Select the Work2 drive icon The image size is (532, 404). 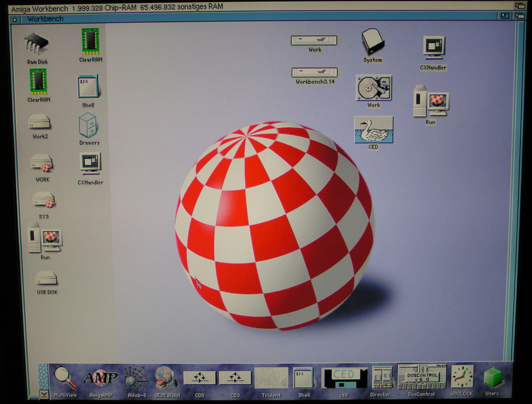pyautogui.click(x=39, y=122)
